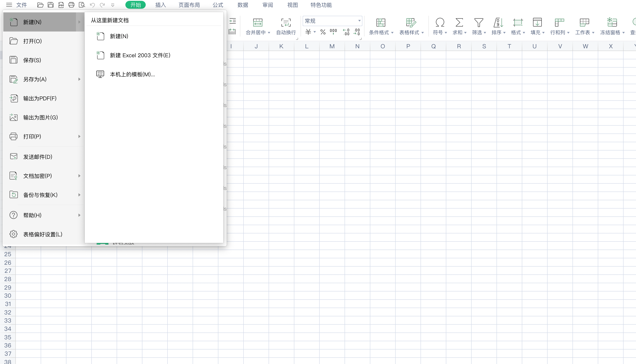The height and width of the screenshot is (364, 636).
Task: Click the currency ¥ format icon
Action: [308, 32]
